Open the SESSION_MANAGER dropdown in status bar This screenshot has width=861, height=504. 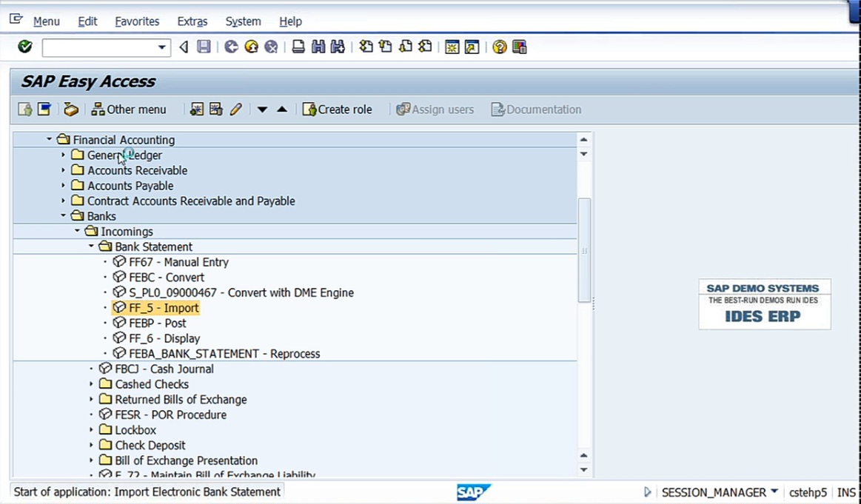[x=774, y=491]
